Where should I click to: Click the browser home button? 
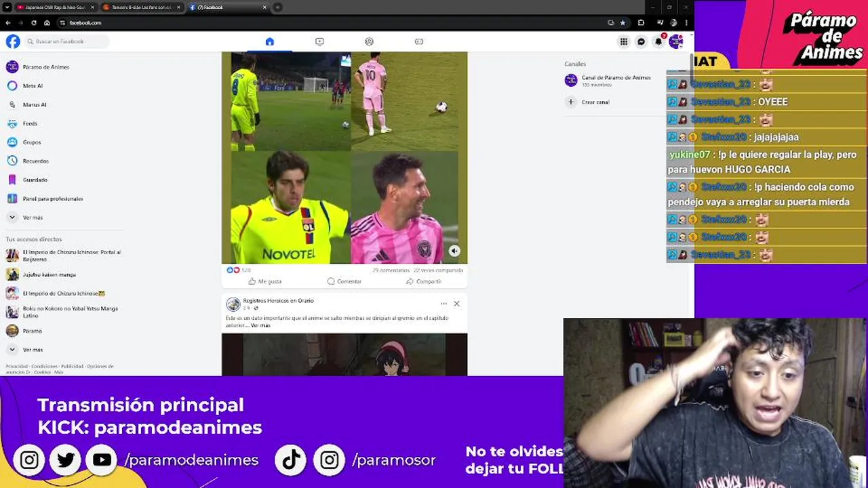click(x=47, y=22)
